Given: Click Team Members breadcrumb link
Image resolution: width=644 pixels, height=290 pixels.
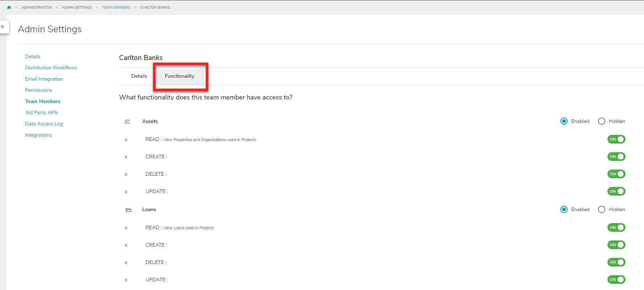Looking at the screenshot, I should coord(116,7).
